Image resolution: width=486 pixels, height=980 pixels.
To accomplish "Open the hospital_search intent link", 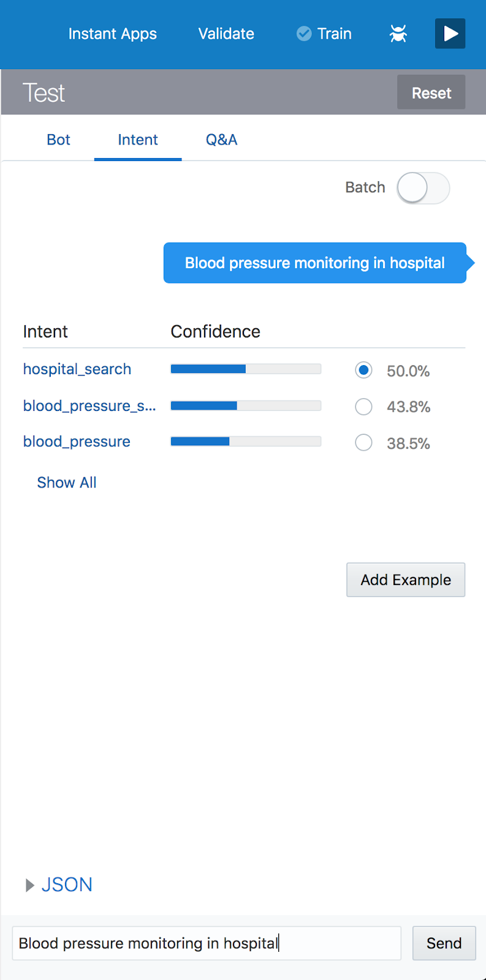I will pyautogui.click(x=77, y=369).
